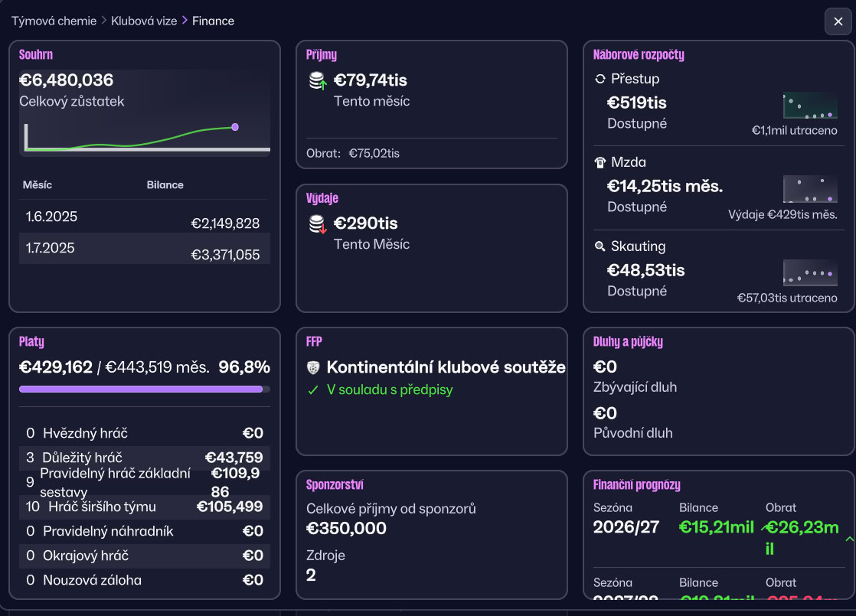The height and width of the screenshot is (616, 856).
Task: Click the purple point on balance graph
Action: (235, 127)
